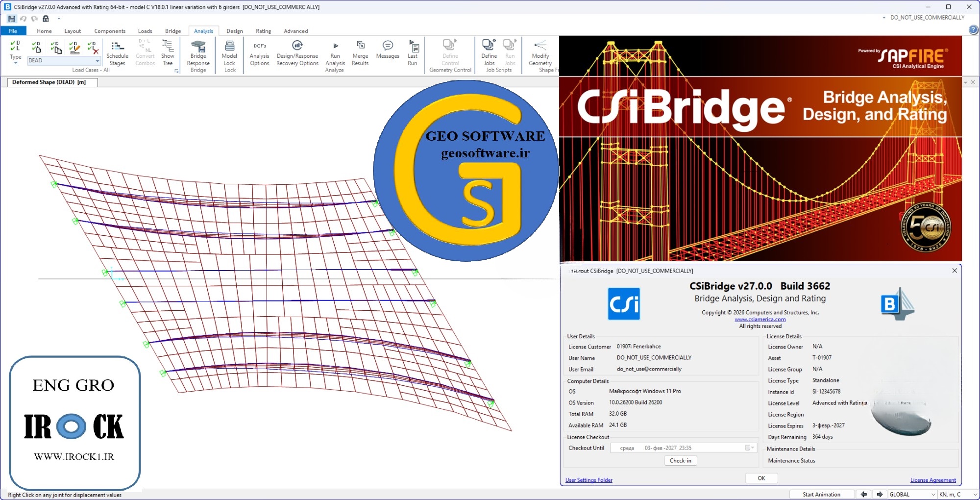980x500 pixels.
Task: Switch to the Design ribbon tab
Action: point(234,31)
